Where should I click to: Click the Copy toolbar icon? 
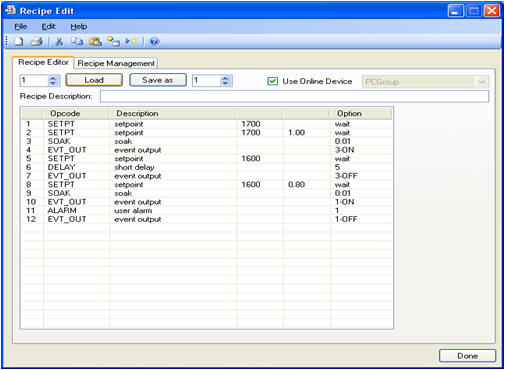77,42
